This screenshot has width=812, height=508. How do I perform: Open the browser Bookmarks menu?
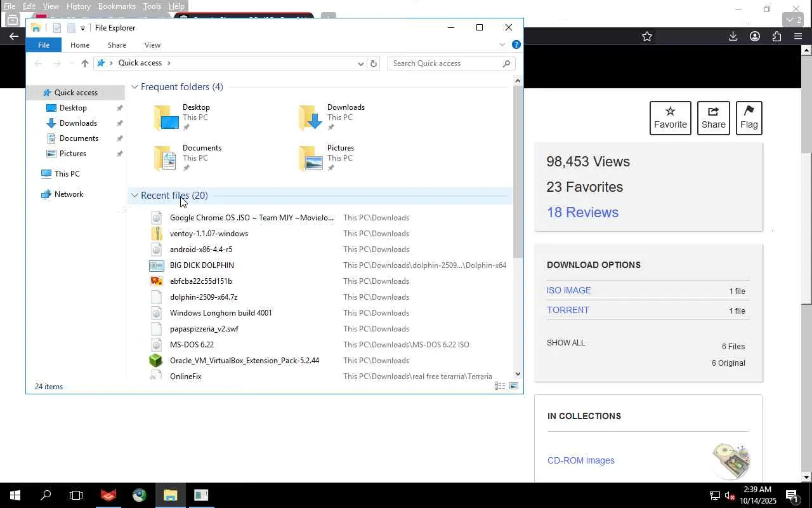point(117,6)
